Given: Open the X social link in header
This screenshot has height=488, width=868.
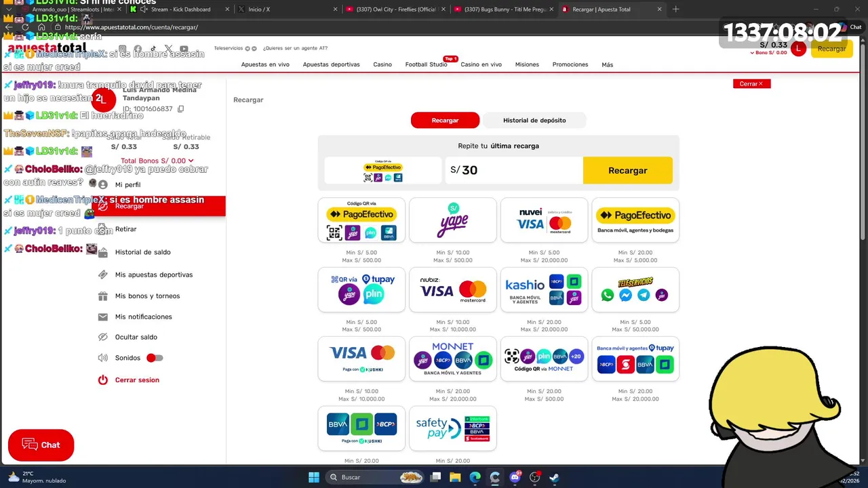Looking at the screenshot, I should click(x=168, y=49).
